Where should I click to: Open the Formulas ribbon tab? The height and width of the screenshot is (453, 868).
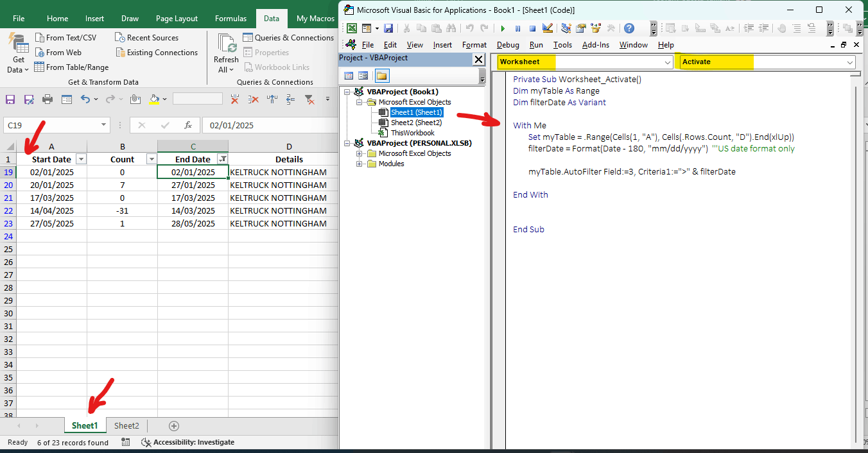tap(230, 19)
